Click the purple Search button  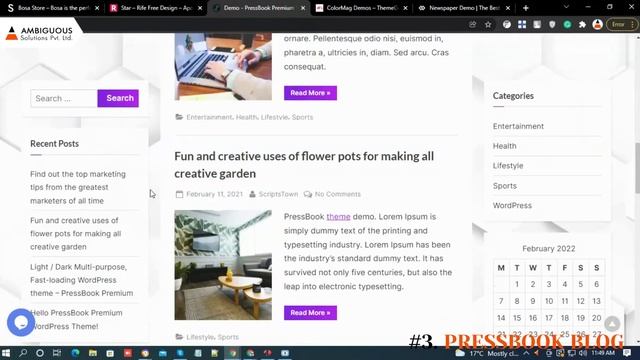[x=118, y=98]
